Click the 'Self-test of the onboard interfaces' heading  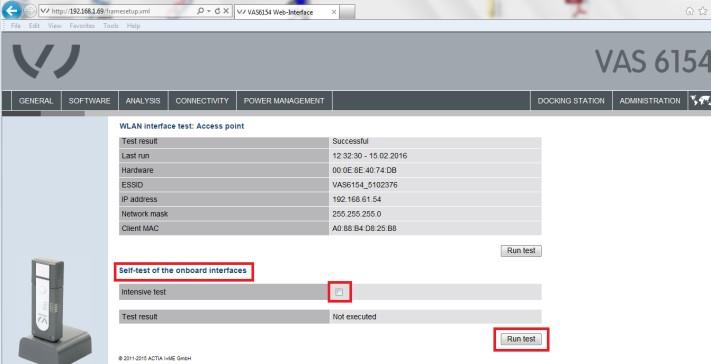pyautogui.click(x=183, y=271)
